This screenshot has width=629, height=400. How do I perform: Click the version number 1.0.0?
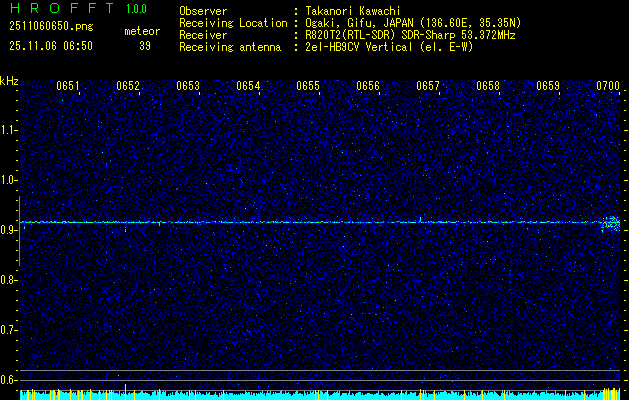coord(136,9)
